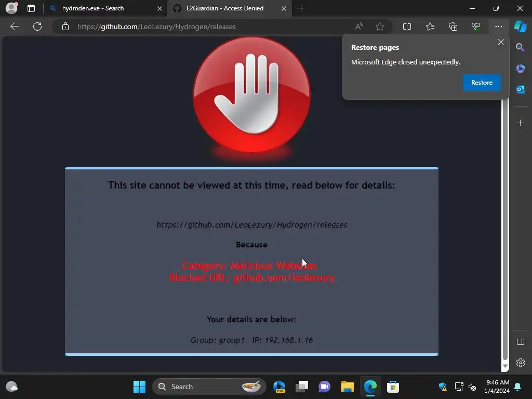Open sidebar settings gear icon
Image resolution: width=532 pixels, height=399 pixels.
point(520,363)
